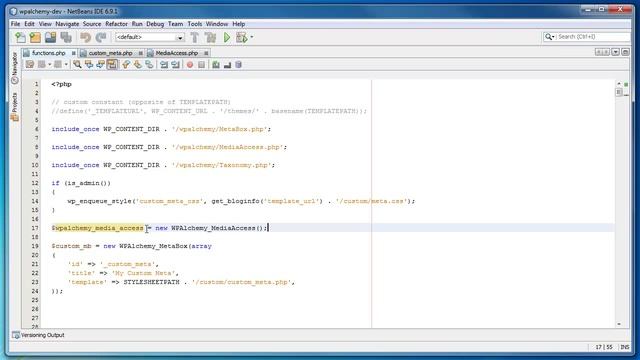Viewport: 640px width, 360px height.
Task: Go to Previous Bookmark icon
Action: 126,64
